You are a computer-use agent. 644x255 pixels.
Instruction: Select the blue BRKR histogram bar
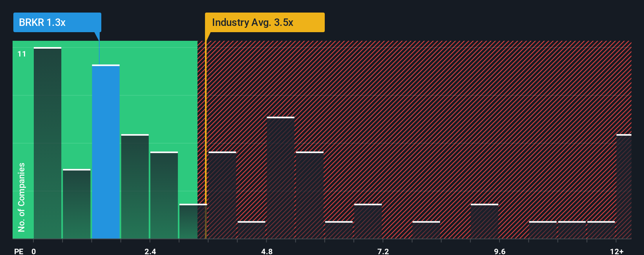tap(106, 151)
